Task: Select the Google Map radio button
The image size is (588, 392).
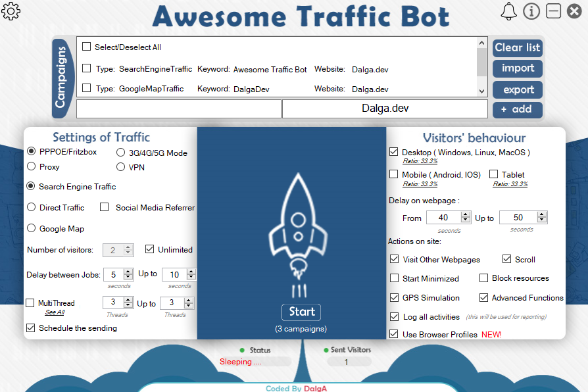Action: (31, 228)
